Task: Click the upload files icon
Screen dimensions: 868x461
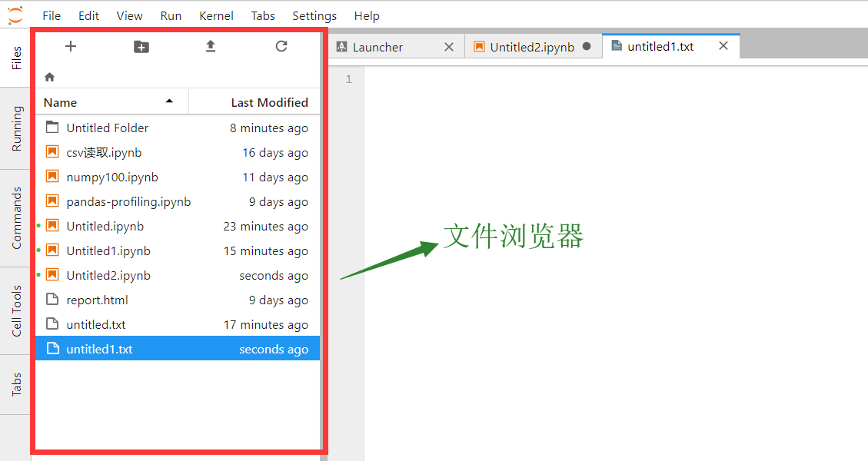Action: point(211,47)
